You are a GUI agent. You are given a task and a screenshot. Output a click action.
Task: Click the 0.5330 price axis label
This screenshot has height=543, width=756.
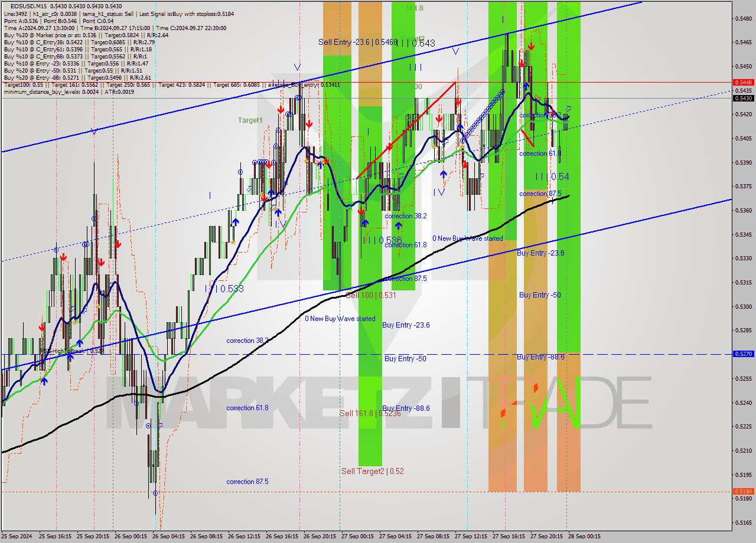(742, 259)
